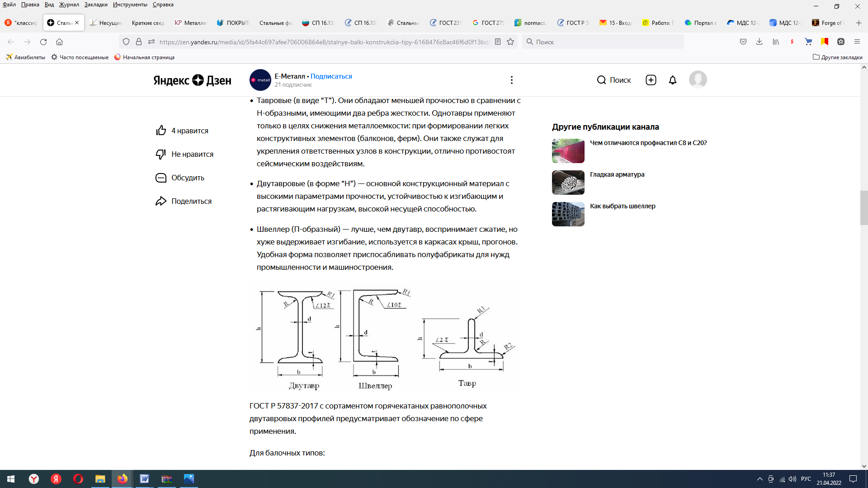Open Windows Start menu

[11, 479]
